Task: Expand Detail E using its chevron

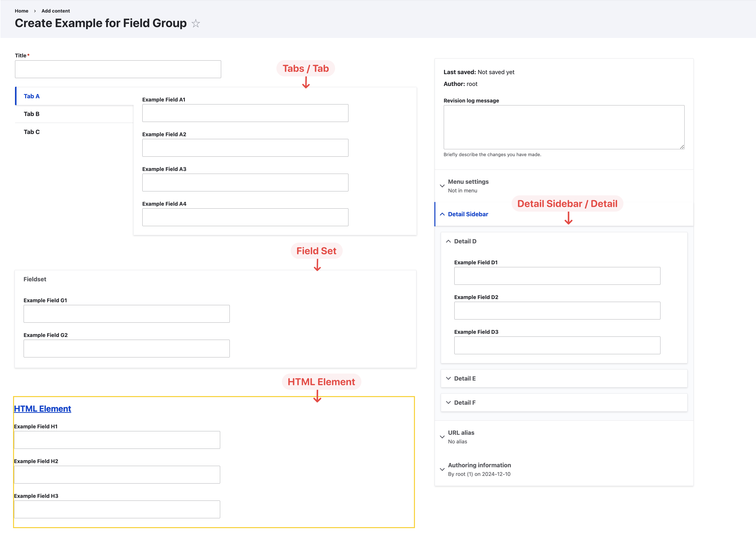Action: (x=448, y=378)
